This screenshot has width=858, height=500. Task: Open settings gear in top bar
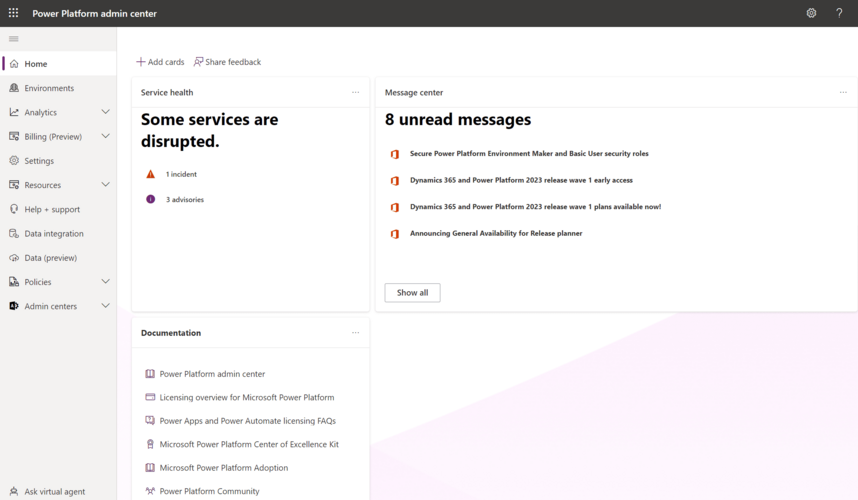tap(811, 13)
